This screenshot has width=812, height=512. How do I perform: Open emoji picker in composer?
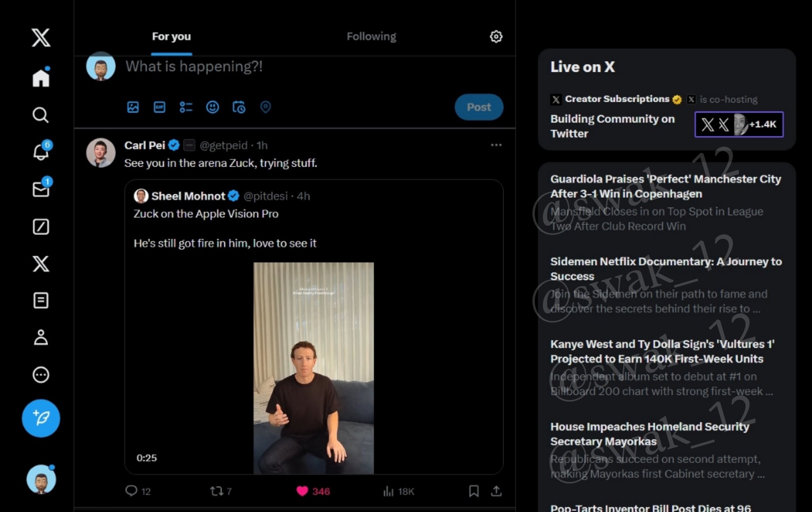[212, 107]
